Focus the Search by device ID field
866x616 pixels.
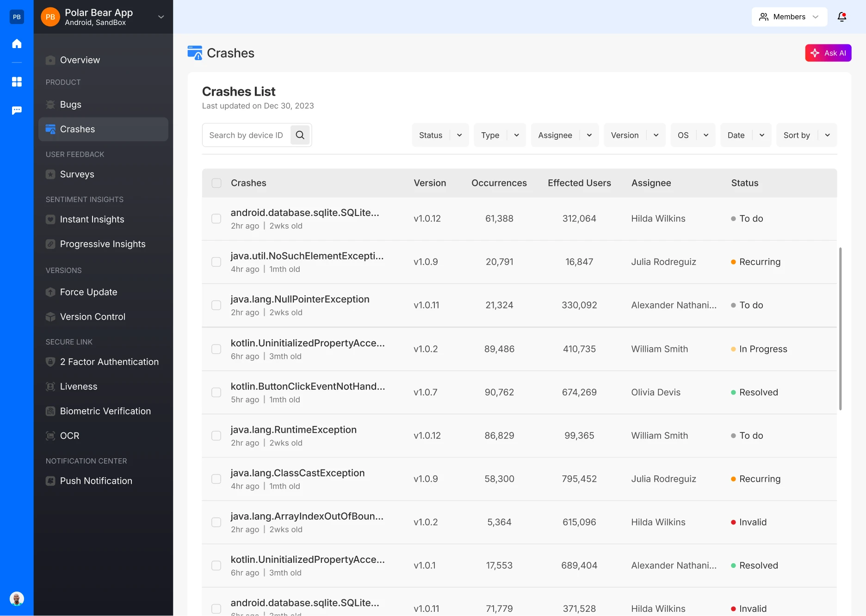[x=246, y=135]
